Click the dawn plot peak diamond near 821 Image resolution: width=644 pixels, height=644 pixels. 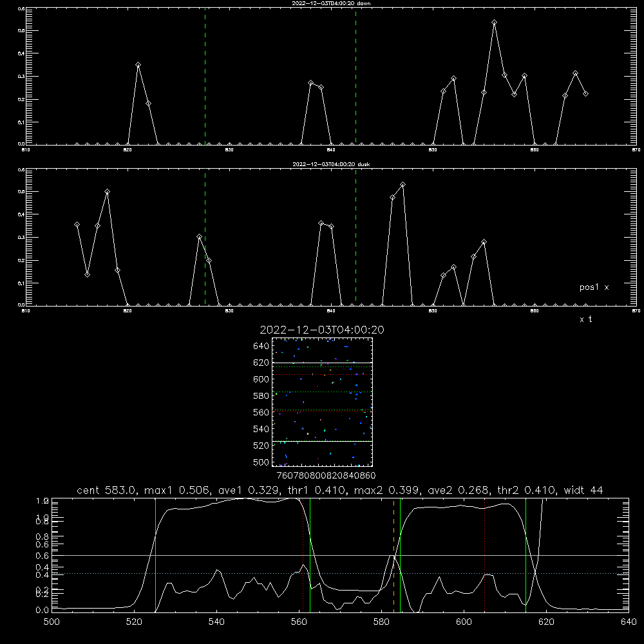point(138,65)
